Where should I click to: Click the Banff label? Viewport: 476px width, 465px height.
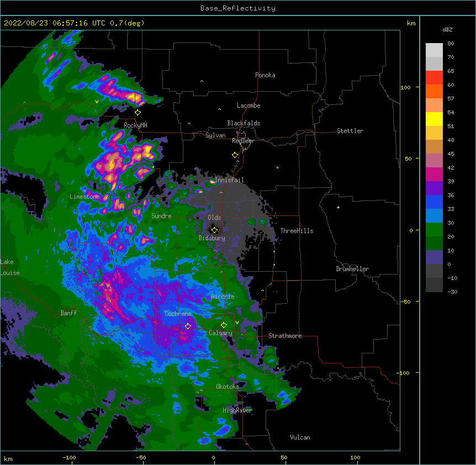click(68, 313)
